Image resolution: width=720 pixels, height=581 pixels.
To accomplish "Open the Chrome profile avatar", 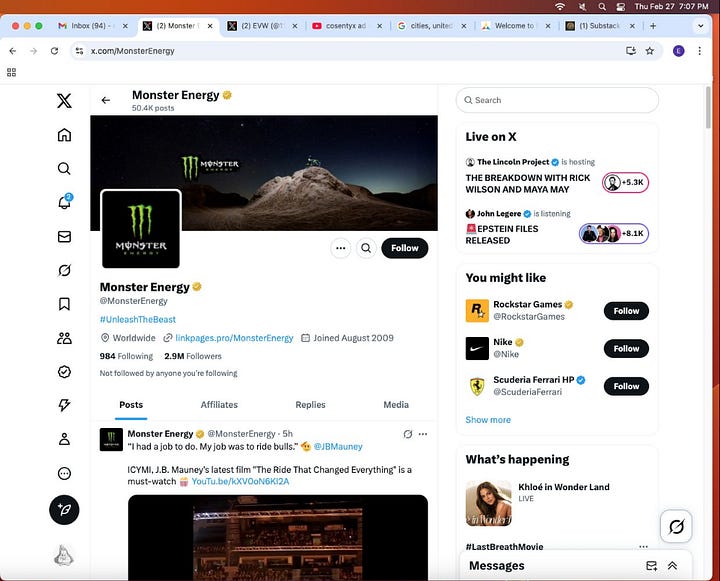I will point(679,51).
